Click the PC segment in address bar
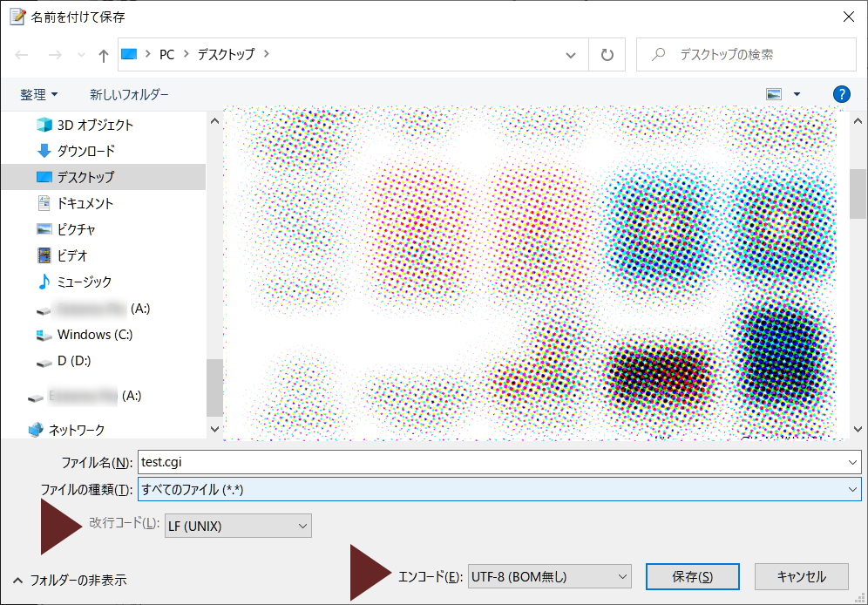The width and height of the screenshot is (868, 605). pyautogui.click(x=166, y=54)
